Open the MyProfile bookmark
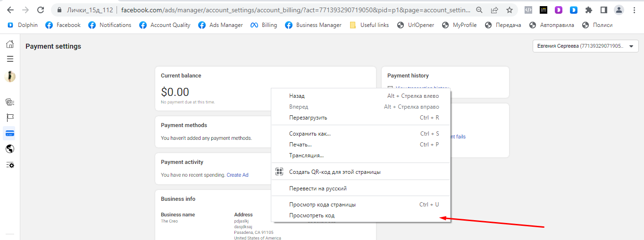This screenshot has width=644, height=240. click(460, 25)
